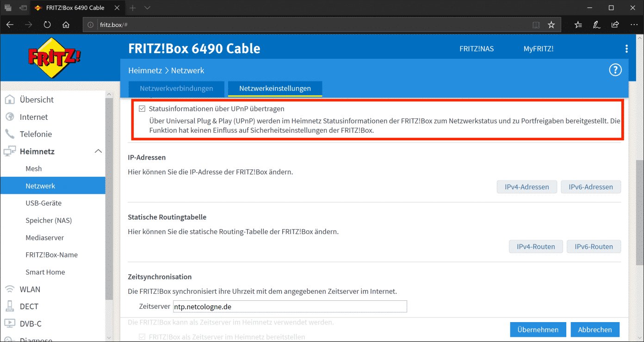Open the three-dot FRITZ!Box menu
Screen dimensions: 644x342
pyautogui.click(x=626, y=49)
